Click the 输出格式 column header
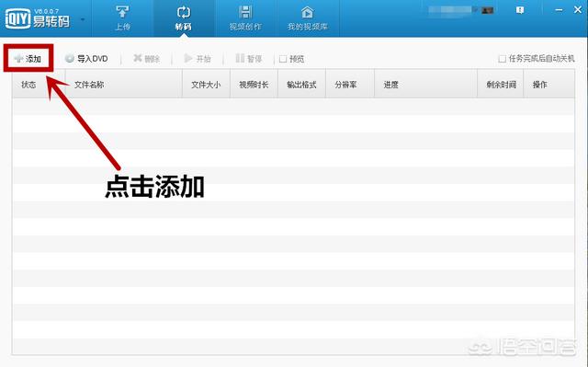The image size is (588, 367). (301, 85)
